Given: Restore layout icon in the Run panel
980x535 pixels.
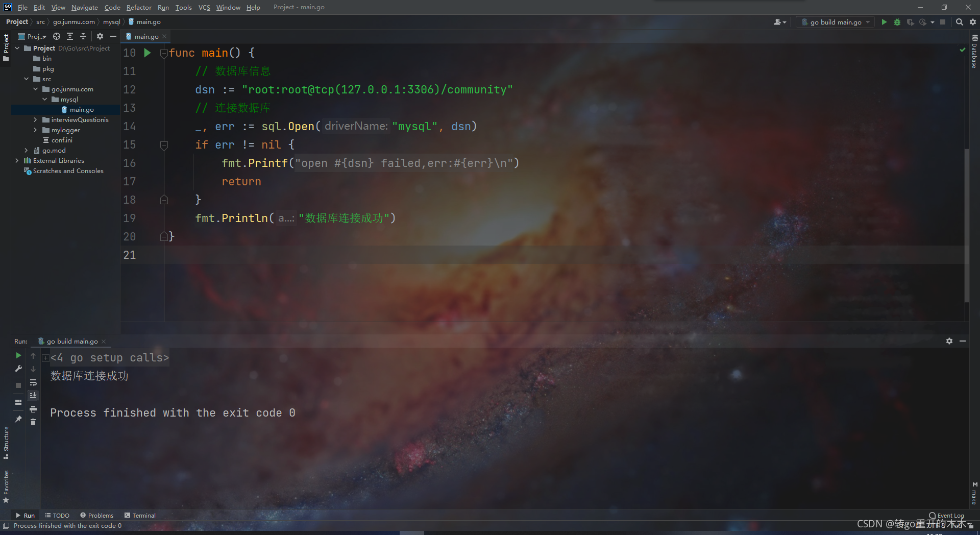Looking at the screenshot, I should [x=18, y=402].
